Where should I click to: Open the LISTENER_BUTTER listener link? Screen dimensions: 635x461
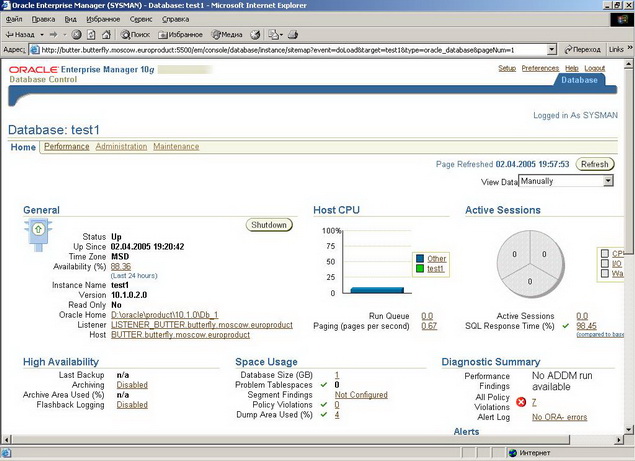click(202, 325)
